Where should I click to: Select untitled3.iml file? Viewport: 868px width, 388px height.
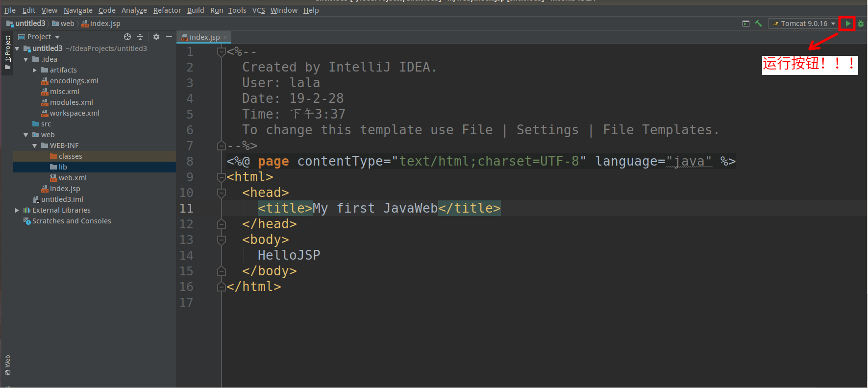[58, 199]
